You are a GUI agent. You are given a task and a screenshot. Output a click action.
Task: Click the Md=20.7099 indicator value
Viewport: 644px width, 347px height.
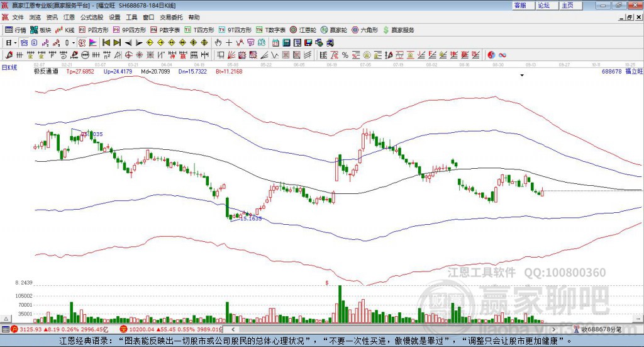(x=156, y=72)
